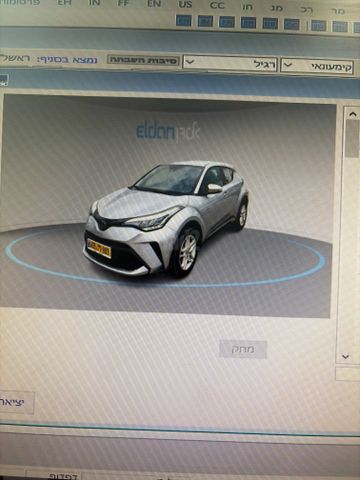Click the יציאה button at left edge
The width and height of the screenshot is (360, 480).
pyautogui.click(x=16, y=403)
